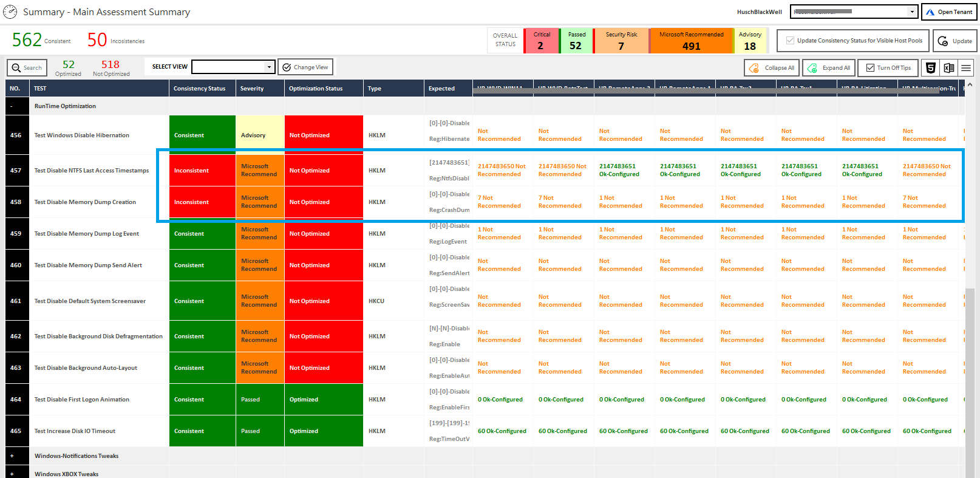Open the tenant selection dropdown
This screenshot has height=478, width=980.
tap(911, 12)
